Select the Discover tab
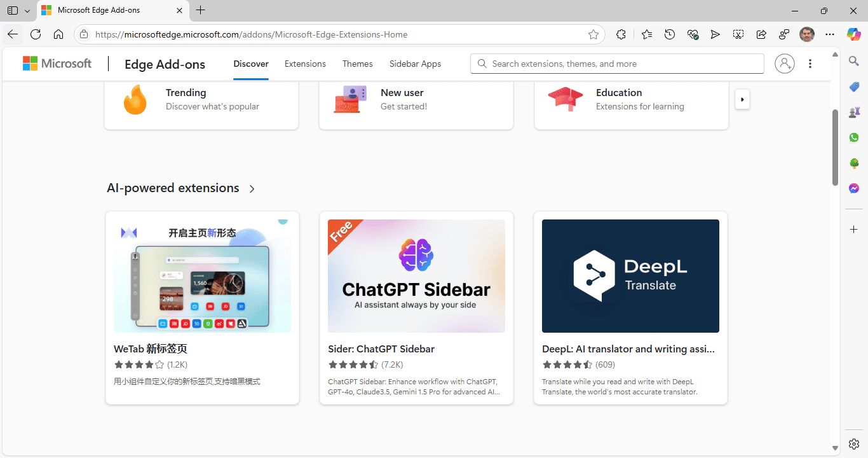Screen dimensions: 868x458 (251, 64)
